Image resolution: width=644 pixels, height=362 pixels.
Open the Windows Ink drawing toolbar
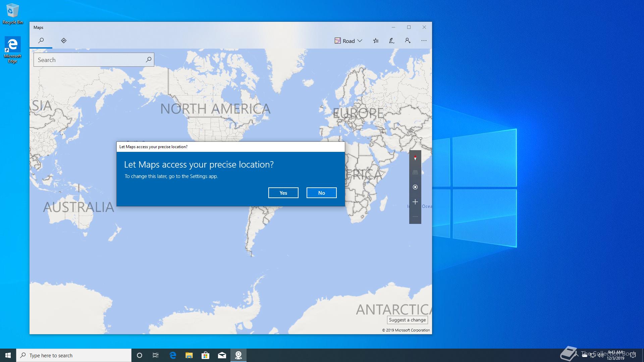(x=391, y=41)
